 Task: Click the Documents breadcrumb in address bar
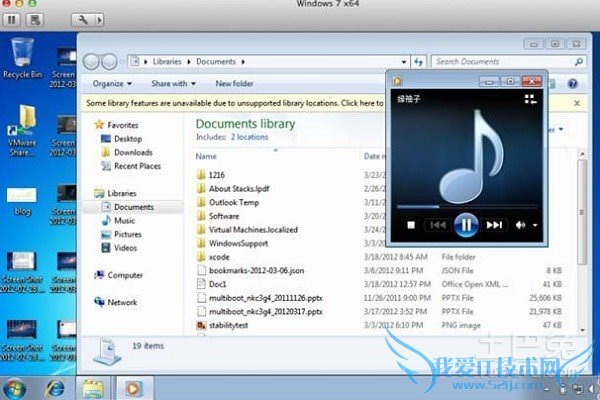coord(216,62)
